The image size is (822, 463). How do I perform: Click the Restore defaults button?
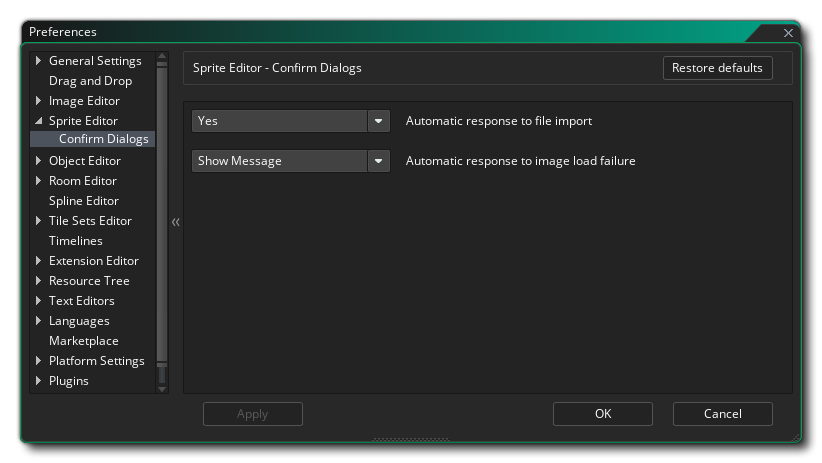point(717,68)
